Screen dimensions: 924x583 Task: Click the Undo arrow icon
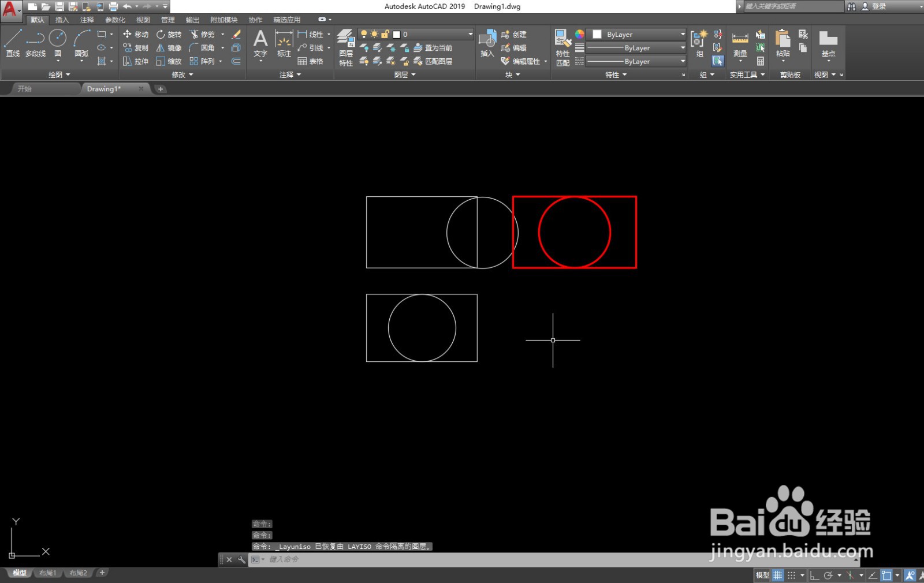[x=127, y=6]
